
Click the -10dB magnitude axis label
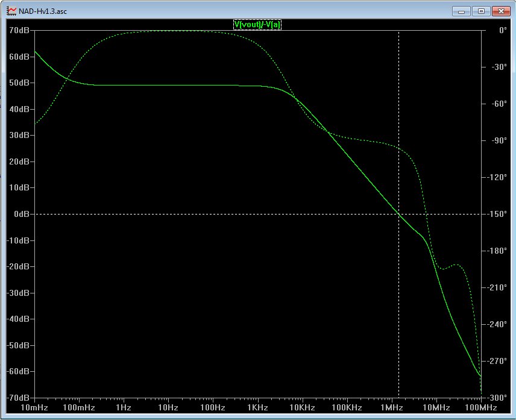(x=18, y=240)
